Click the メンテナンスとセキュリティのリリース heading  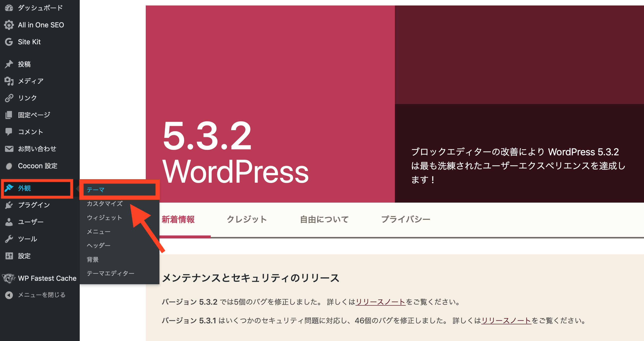click(251, 278)
